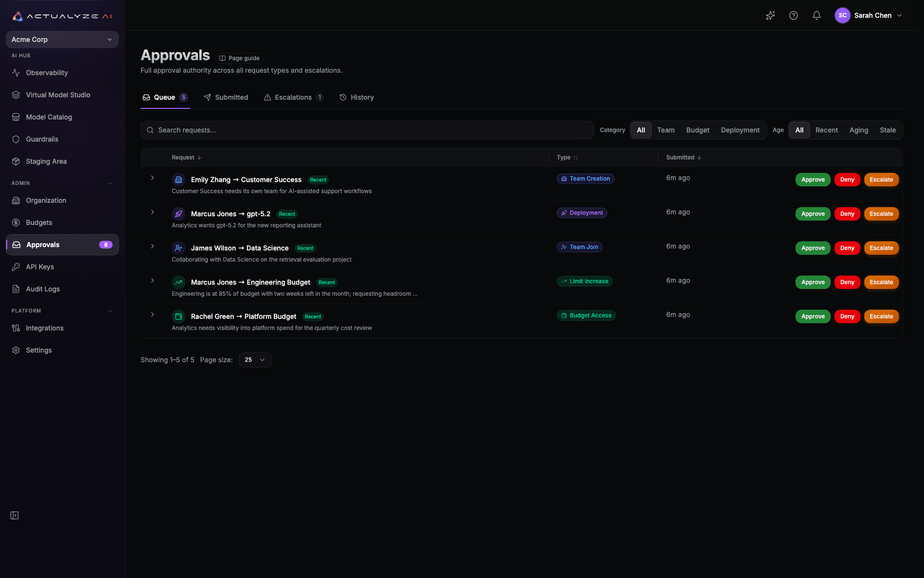Viewport: 924px width, 578px height.
Task: Open Virtual Model Studio
Action: click(x=62, y=95)
